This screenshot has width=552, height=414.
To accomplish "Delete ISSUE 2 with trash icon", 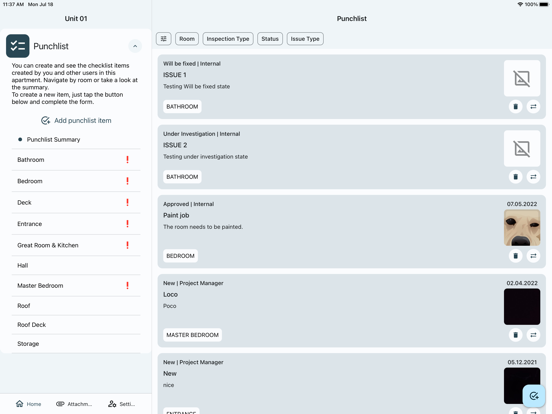I will click(x=515, y=177).
